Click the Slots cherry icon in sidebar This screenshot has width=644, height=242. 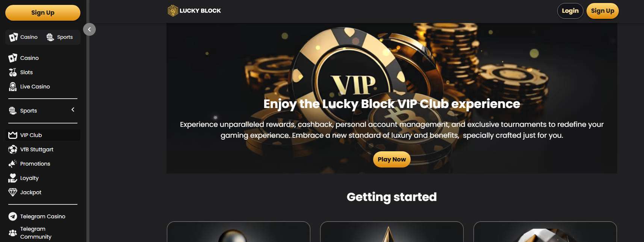(x=13, y=72)
